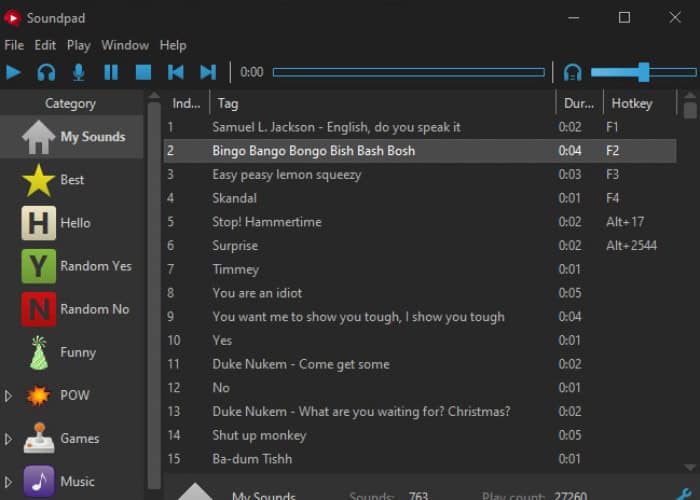
Task: Click the F1 hotkey cell
Action: point(612,127)
